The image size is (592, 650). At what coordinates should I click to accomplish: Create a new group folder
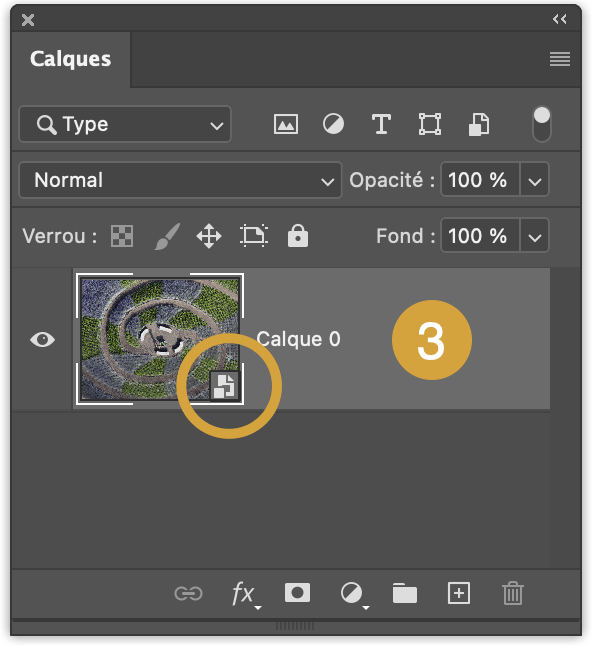click(405, 593)
